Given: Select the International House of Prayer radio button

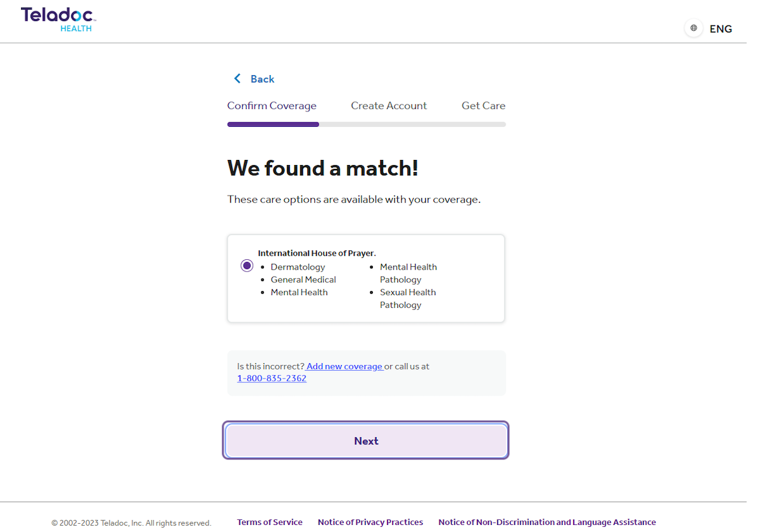Looking at the screenshot, I should click(247, 266).
